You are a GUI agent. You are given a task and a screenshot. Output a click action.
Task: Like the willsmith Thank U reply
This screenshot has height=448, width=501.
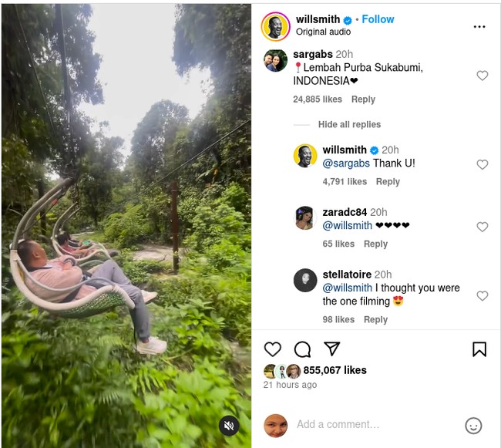tap(483, 164)
